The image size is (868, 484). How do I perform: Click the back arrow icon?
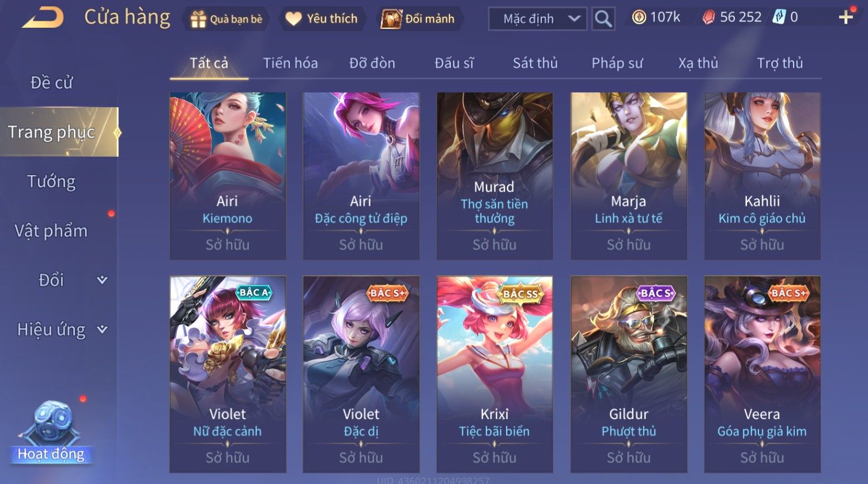pos(43,18)
